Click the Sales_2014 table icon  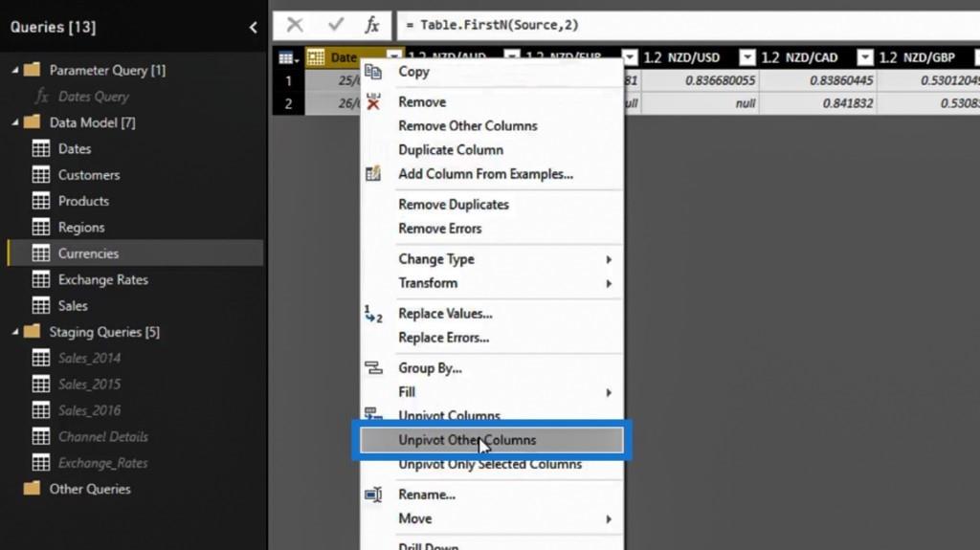41,358
